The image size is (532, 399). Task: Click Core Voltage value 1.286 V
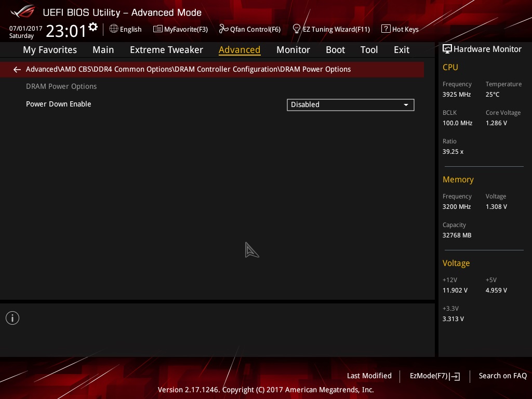click(x=496, y=123)
